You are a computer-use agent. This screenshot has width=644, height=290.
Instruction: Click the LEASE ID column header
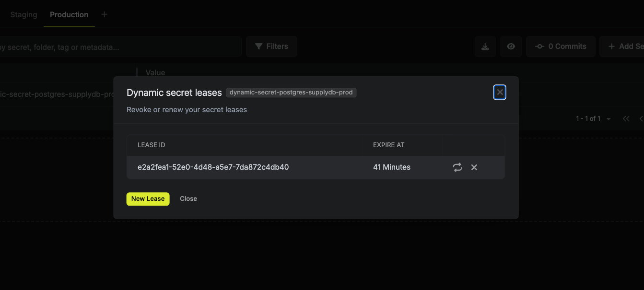152,145
